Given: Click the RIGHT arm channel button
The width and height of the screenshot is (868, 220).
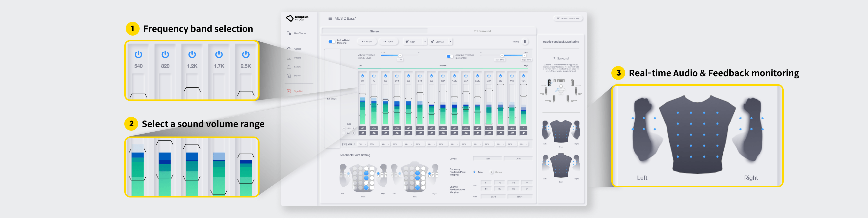Looking at the screenshot, I should click(520, 197).
